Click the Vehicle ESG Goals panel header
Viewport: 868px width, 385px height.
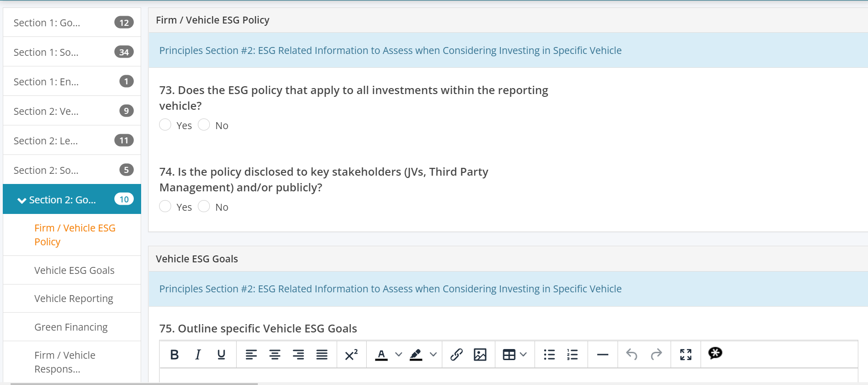point(508,259)
